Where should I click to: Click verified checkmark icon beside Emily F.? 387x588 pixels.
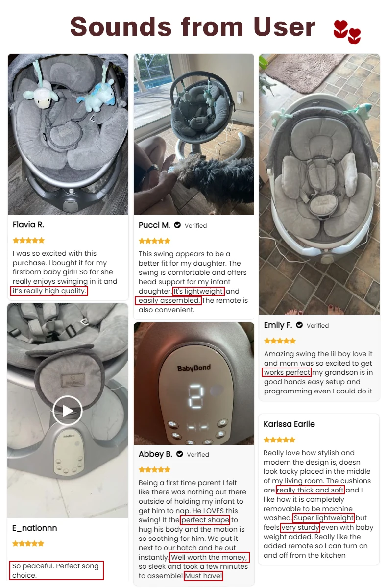(x=299, y=325)
